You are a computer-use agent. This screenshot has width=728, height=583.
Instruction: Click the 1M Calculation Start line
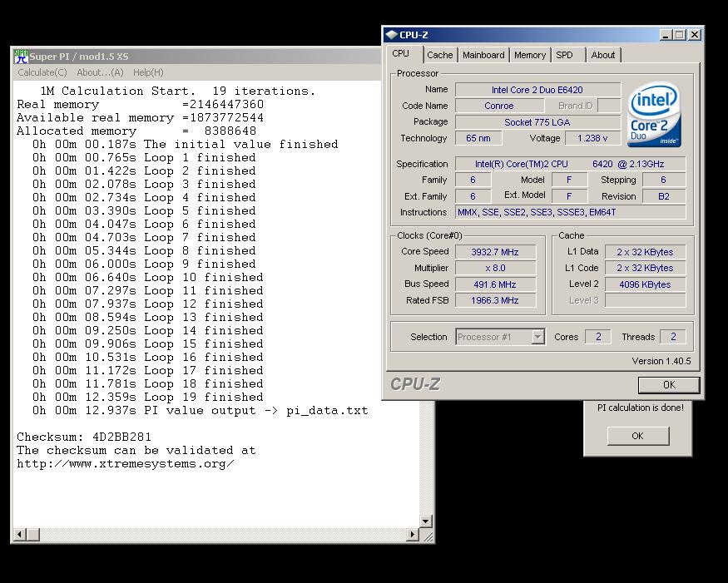tap(178, 91)
